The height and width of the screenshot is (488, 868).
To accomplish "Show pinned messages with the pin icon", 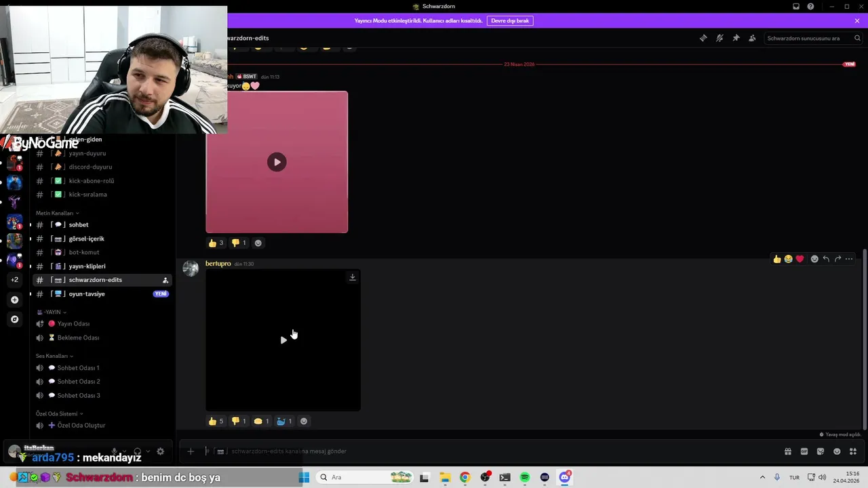I will (x=736, y=38).
